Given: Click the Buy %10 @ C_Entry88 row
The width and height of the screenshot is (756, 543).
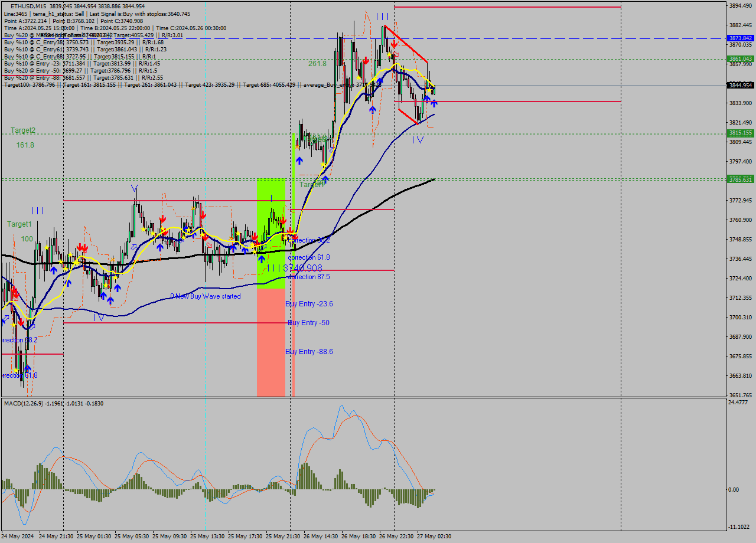Looking at the screenshot, I should tap(80, 56).
